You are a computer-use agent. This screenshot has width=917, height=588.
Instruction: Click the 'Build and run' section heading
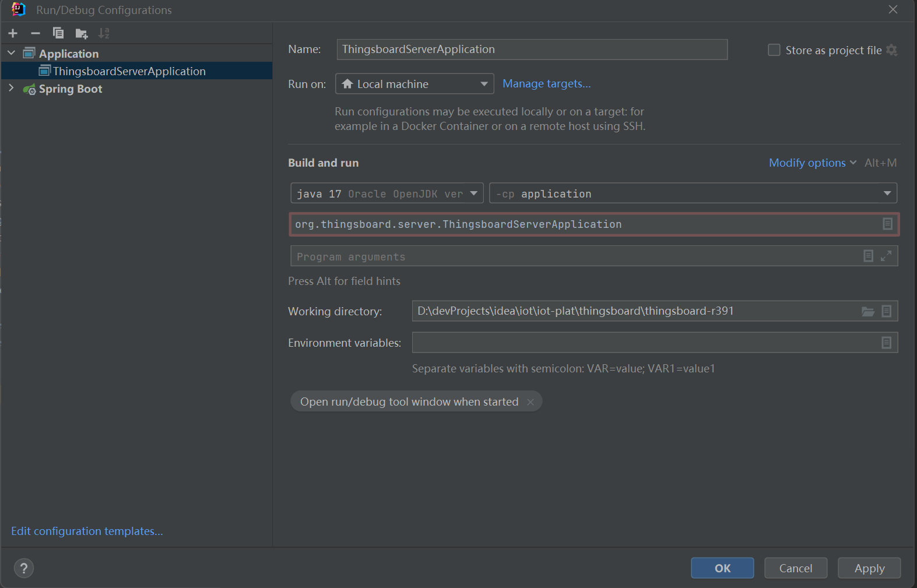324,163
